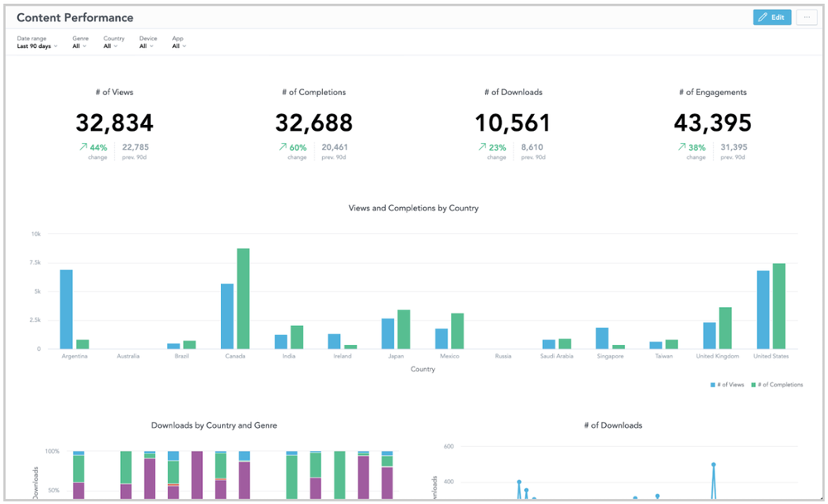Click the 60% change indicator under Completions
The height and width of the screenshot is (504, 828).
click(293, 148)
